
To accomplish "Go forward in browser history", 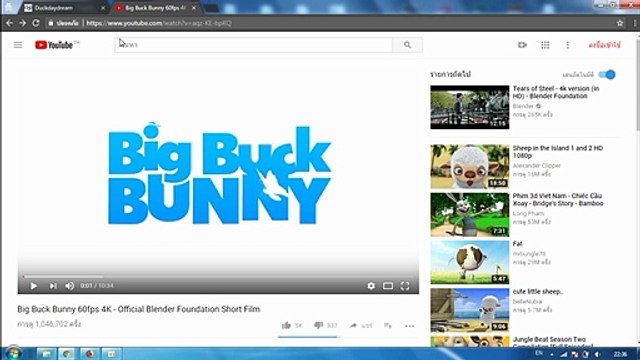I will [x=22, y=23].
